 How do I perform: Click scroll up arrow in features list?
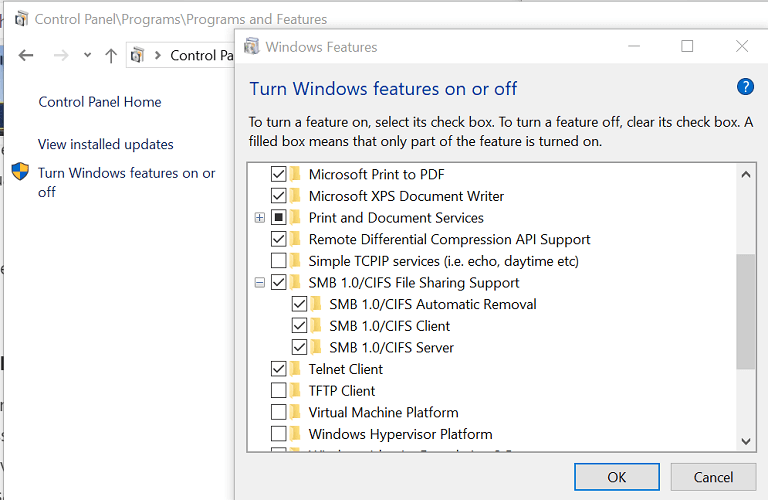click(x=745, y=174)
